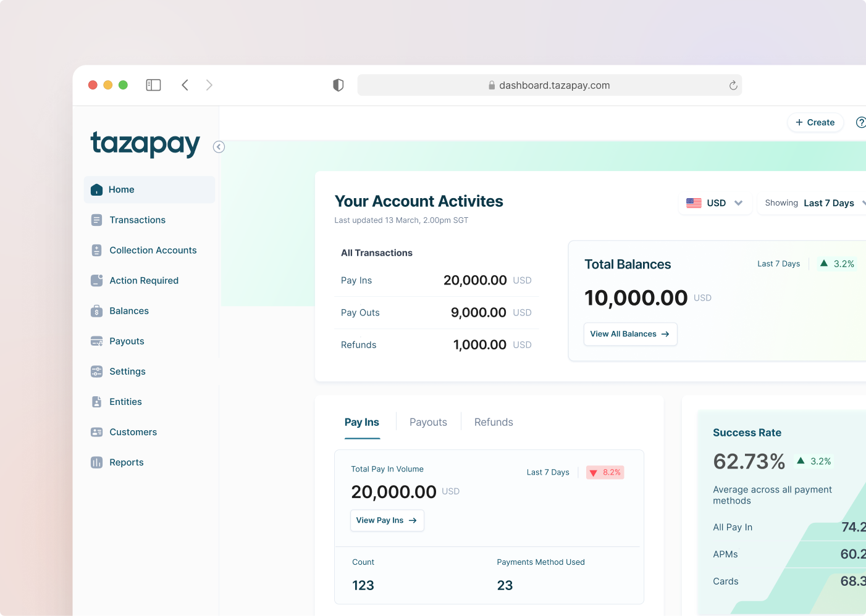
Task: Click the Entities document icon
Action: point(96,401)
